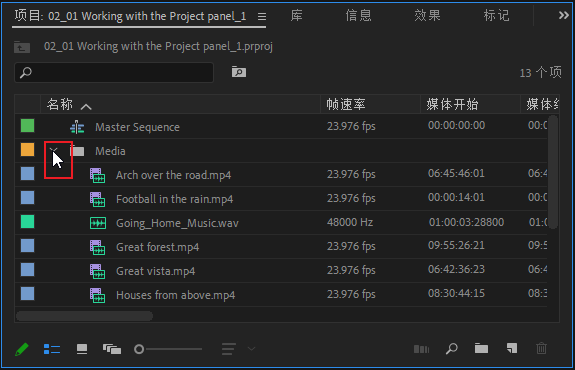The image size is (575, 370).
Task: Show hidden panel tabs with double chevron
Action: [x=563, y=15]
